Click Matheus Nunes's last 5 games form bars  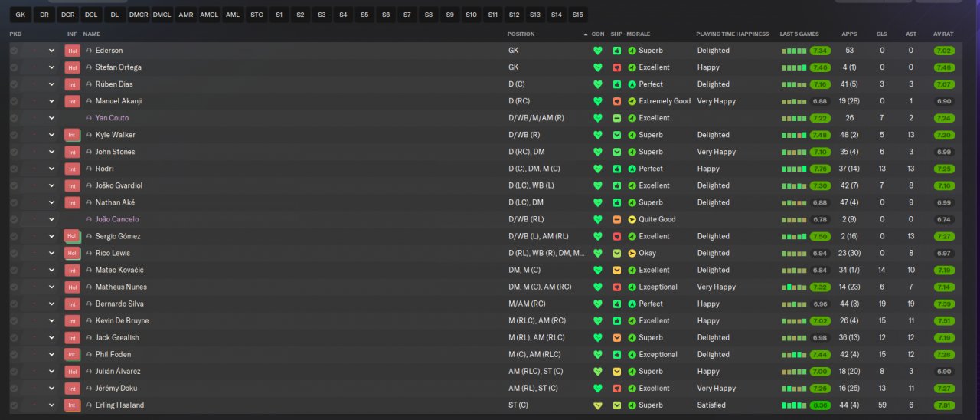794,287
